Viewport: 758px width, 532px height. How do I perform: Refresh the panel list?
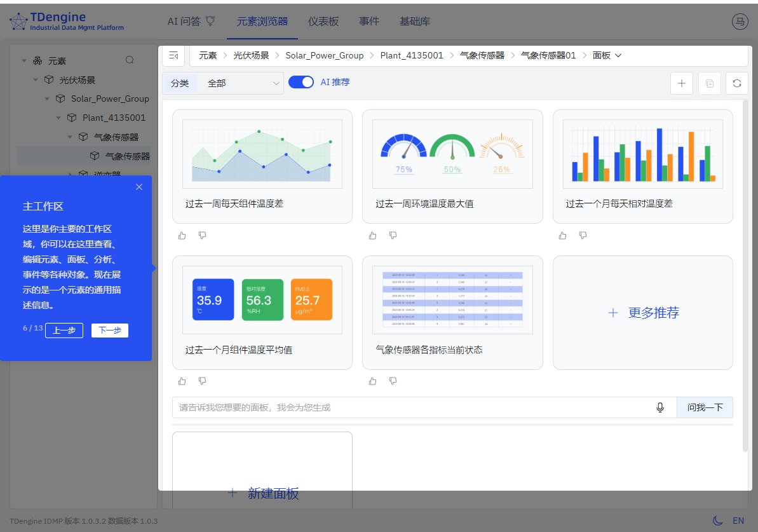pyautogui.click(x=737, y=83)
